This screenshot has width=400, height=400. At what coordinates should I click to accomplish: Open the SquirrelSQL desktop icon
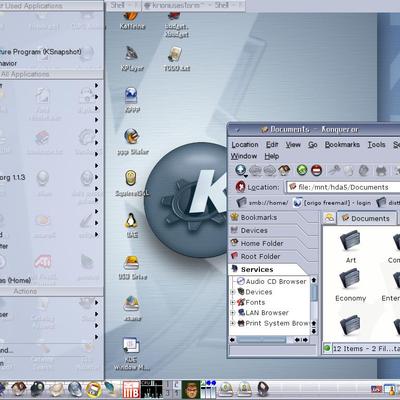[x=132, y=183]
